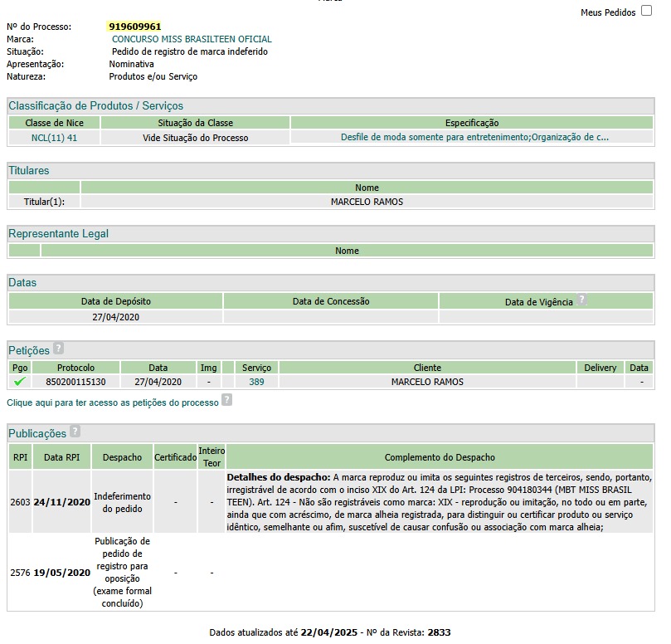This screenshot has width=671, height=644.
Task: Click the help icon next to Publicações
Action: point(75,431)
